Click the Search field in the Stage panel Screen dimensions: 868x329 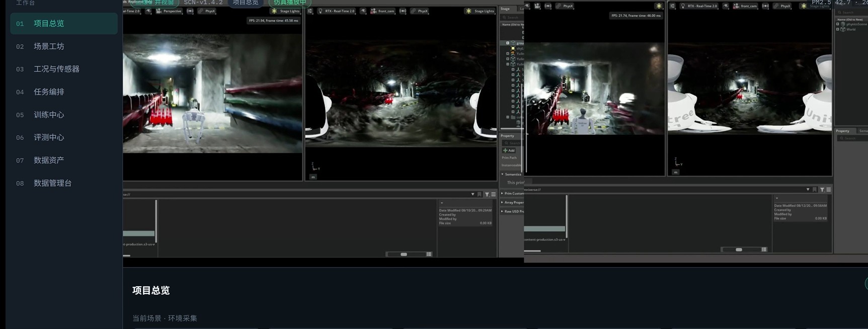[x=511, y=17]
